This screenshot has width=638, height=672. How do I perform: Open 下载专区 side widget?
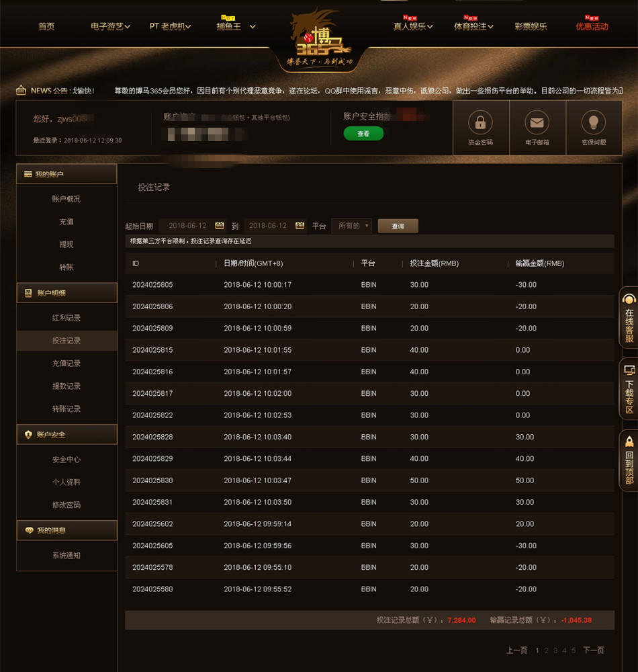629,388
